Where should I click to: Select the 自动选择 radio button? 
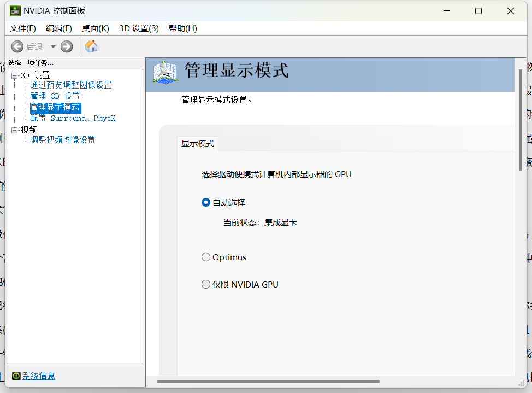205,202
